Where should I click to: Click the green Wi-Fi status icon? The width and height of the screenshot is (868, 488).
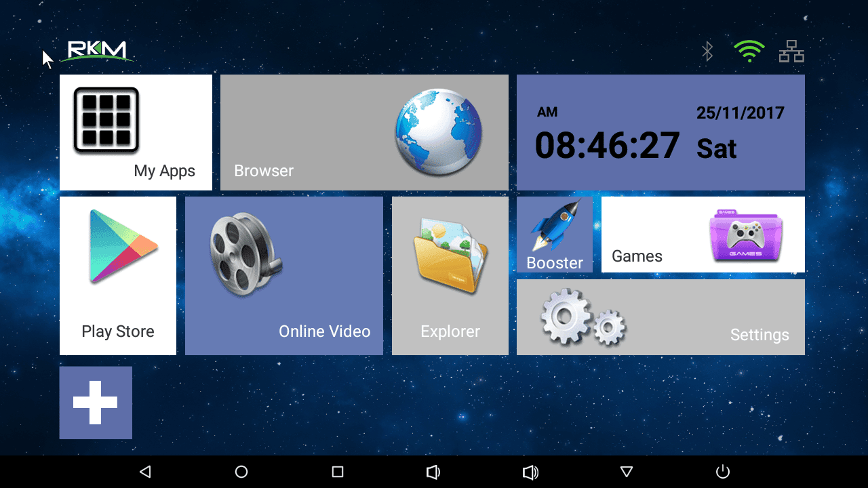pyautogui.click(x=749, y=52)
